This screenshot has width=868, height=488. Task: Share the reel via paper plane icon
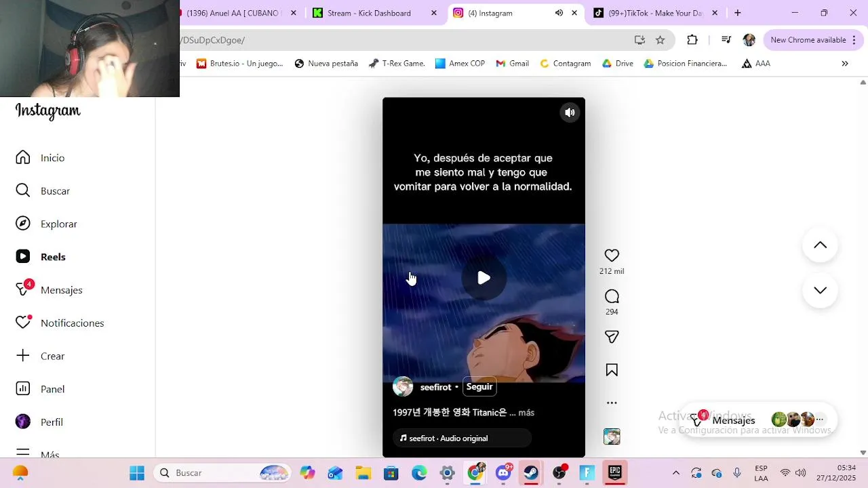pyautogui.click(x=612, y=337)
